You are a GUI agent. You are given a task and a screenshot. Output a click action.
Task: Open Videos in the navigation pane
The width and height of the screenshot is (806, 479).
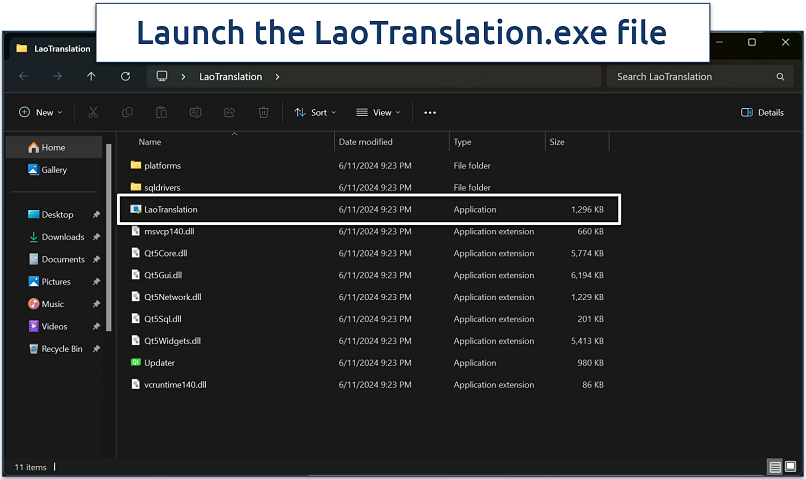[x=48, y=326]
